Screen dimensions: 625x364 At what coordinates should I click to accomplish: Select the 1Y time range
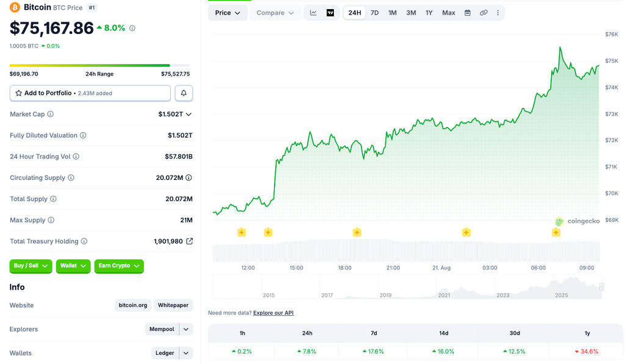[429, 13]
